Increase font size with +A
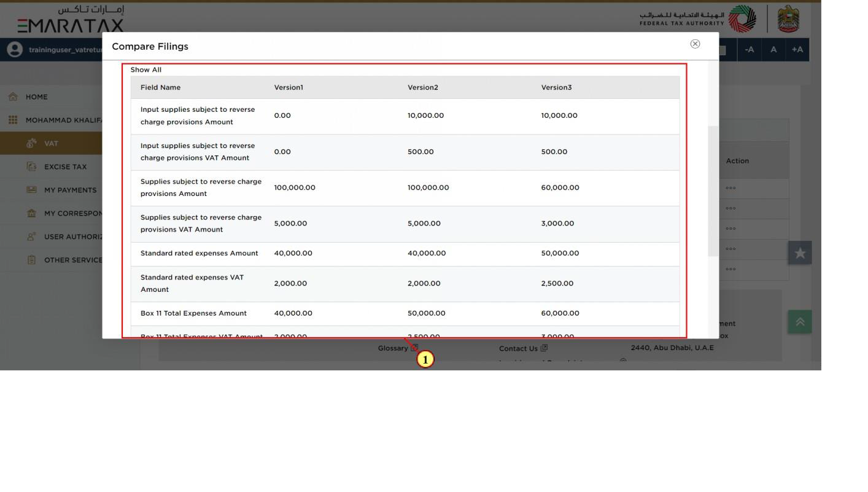The height and width of the screenshot is (492, 868). (797, 50)
